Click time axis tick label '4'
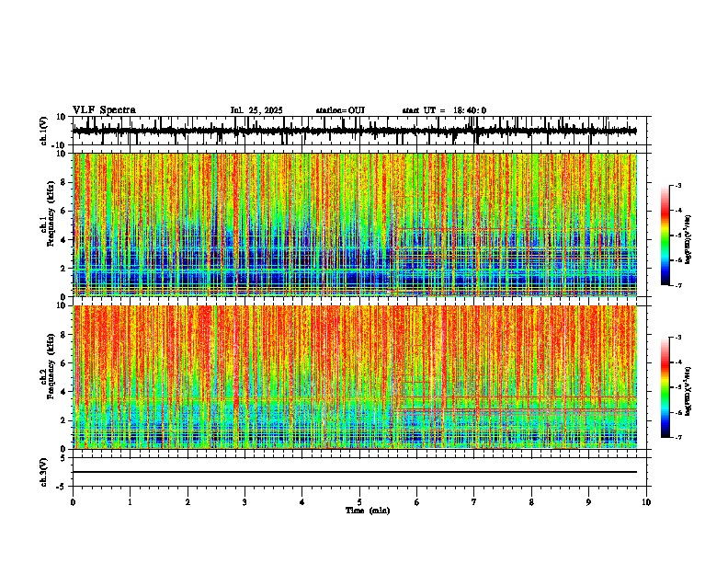The width and height of the screenshot is (728, 563). pyautogui.click(x=302, y=502)
